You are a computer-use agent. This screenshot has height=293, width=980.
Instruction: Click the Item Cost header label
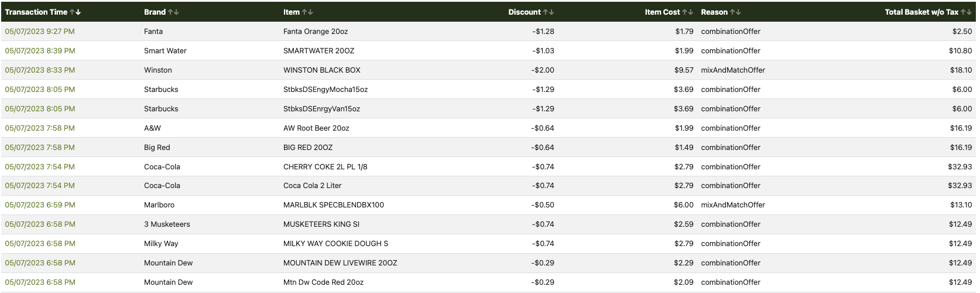pos(662,12)
